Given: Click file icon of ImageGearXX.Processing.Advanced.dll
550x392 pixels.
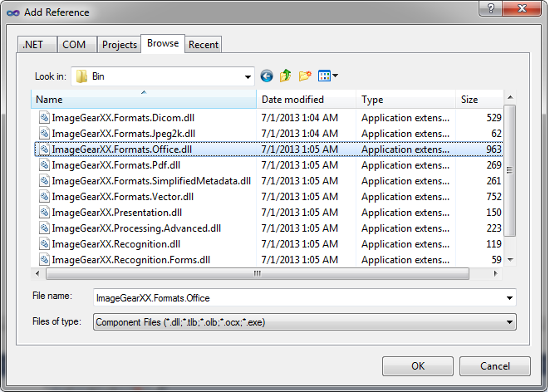Looking at the screenshot, I should click(x=44, y=228).
